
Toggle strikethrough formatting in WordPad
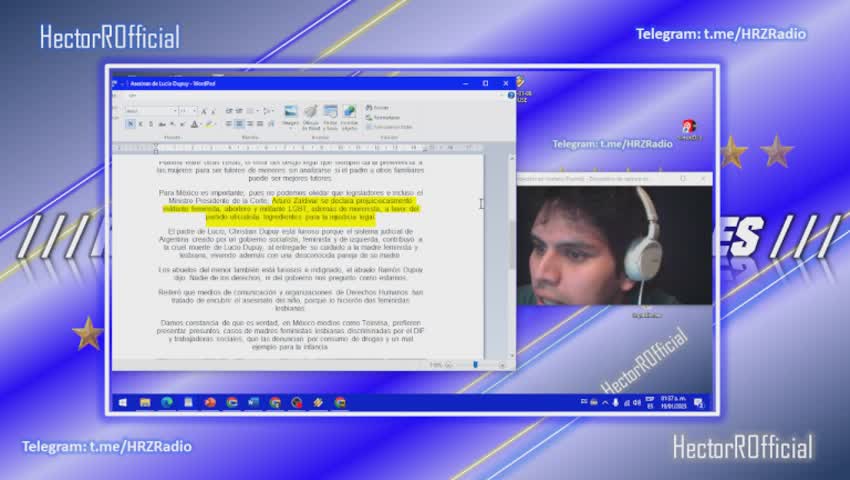[162, 124]
